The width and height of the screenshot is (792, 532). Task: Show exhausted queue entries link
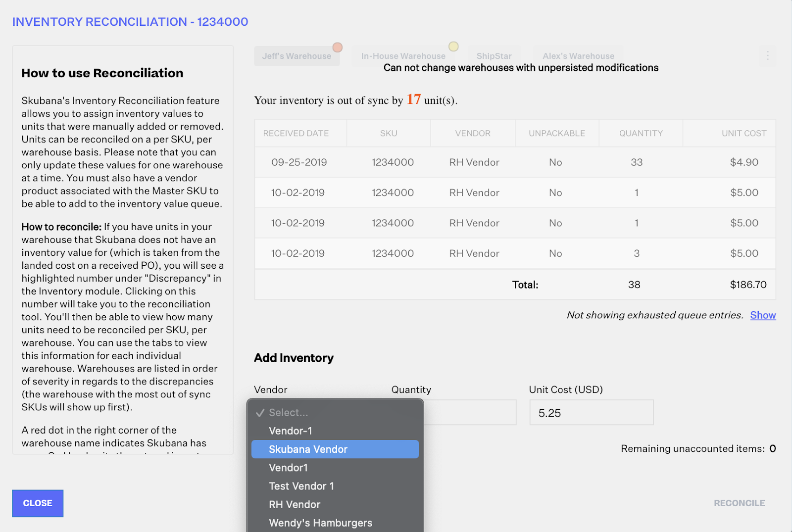click(x=763, y=315)
